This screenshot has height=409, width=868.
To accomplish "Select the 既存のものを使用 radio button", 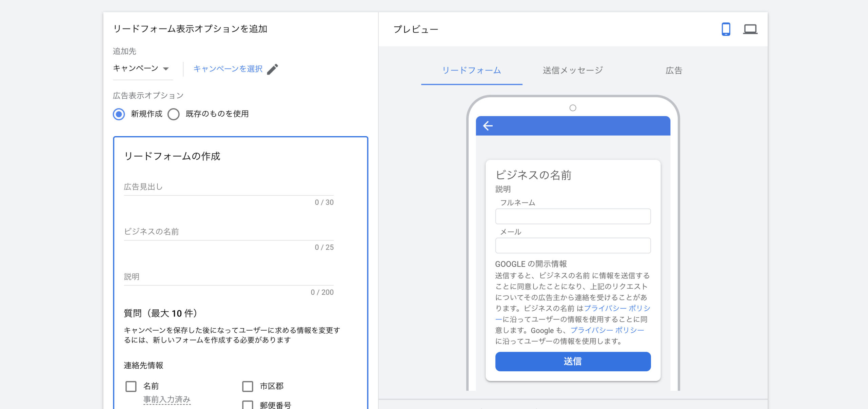I will 174,114.
